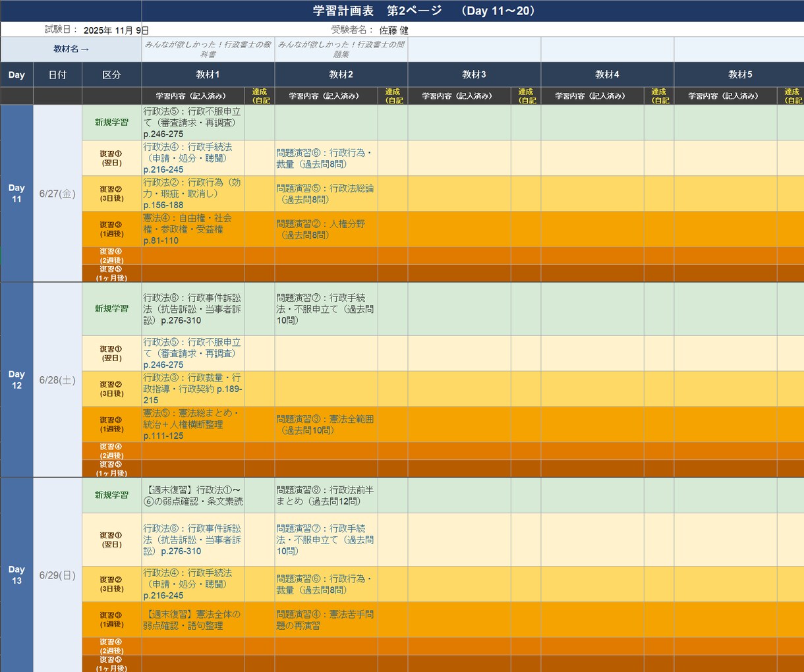Select the "復習③(1週後)" label in Day 12
This screenshot has width=804, height=672.
pos(112,424)
